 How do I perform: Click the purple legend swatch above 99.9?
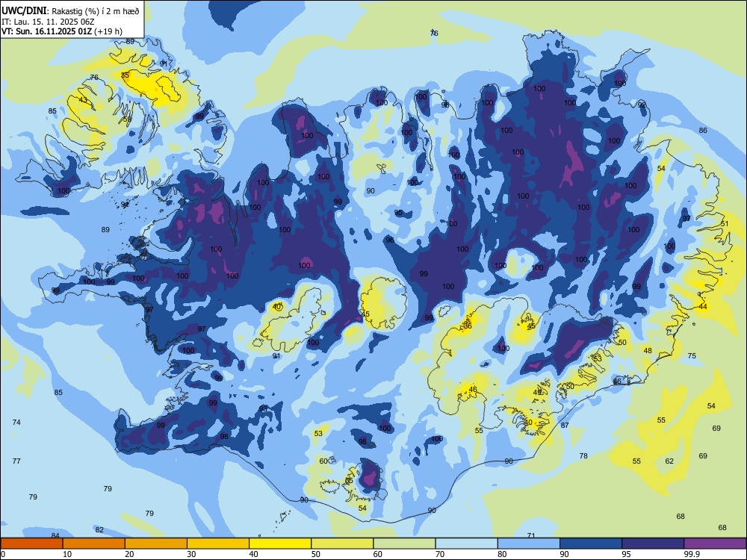tap(715, 544)
